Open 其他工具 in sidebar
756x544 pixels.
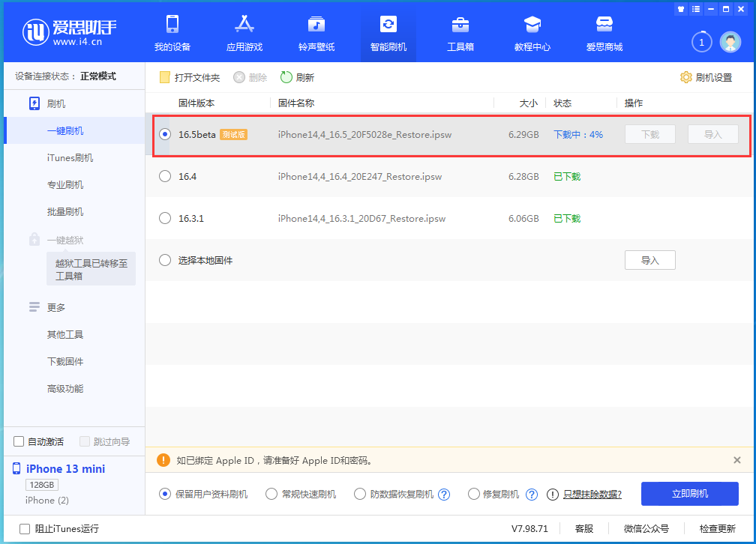65,334
